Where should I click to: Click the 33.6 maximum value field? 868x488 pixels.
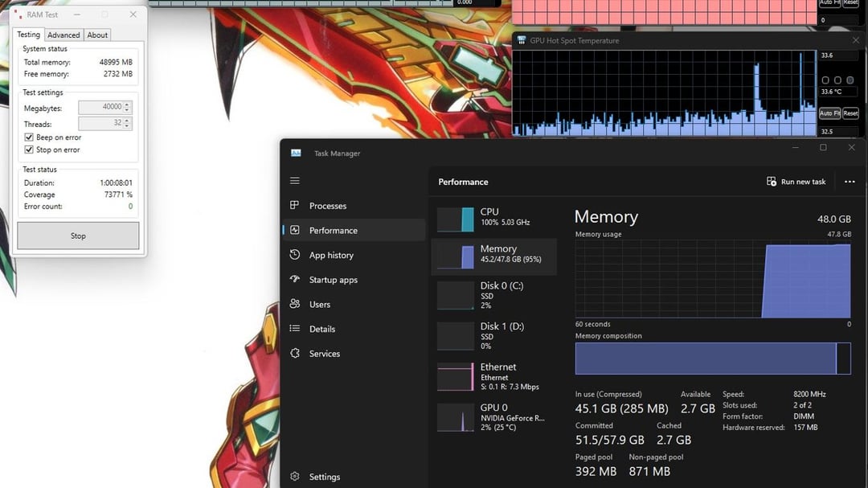[x=838, y=55]
